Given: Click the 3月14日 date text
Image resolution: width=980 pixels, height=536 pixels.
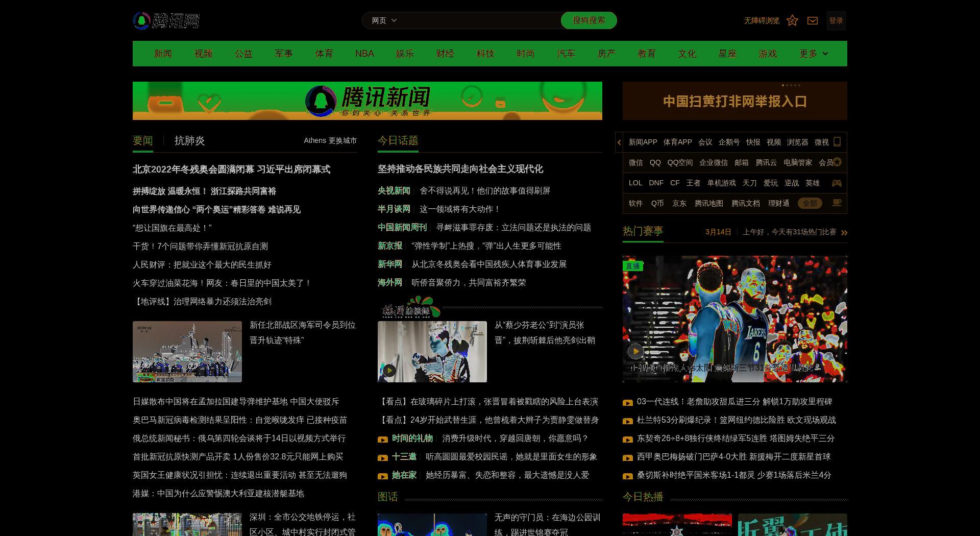Looking at the screenshot, I should click(718, 232).
